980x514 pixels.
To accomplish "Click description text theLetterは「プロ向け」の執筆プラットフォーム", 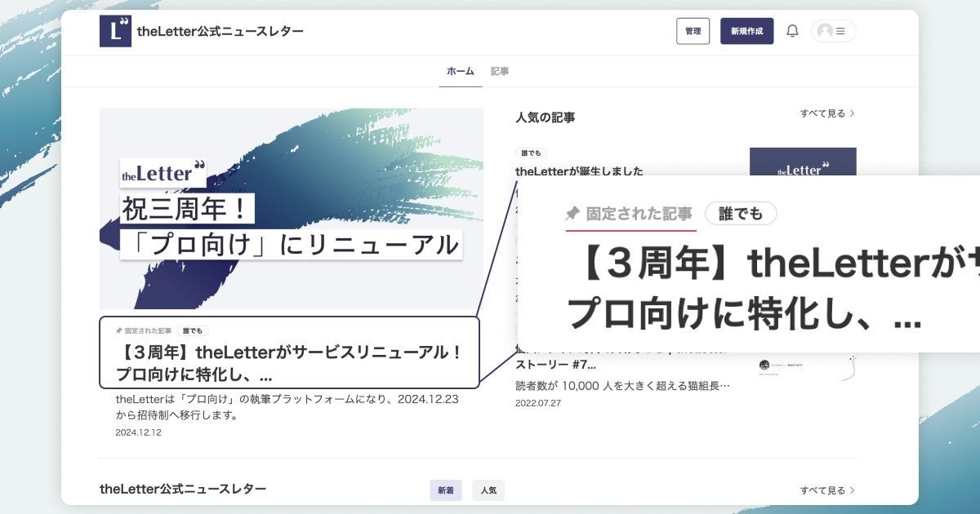I will (288, 407).
